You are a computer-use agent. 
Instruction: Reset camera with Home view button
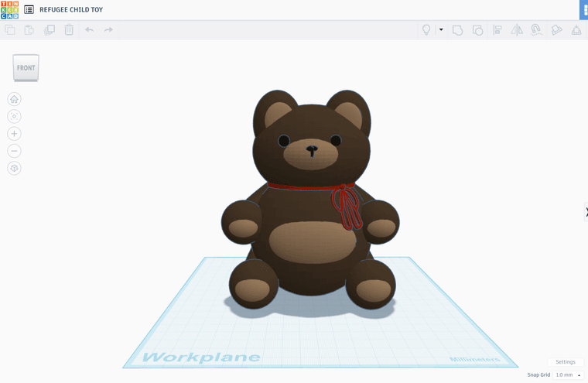point(14,99)
